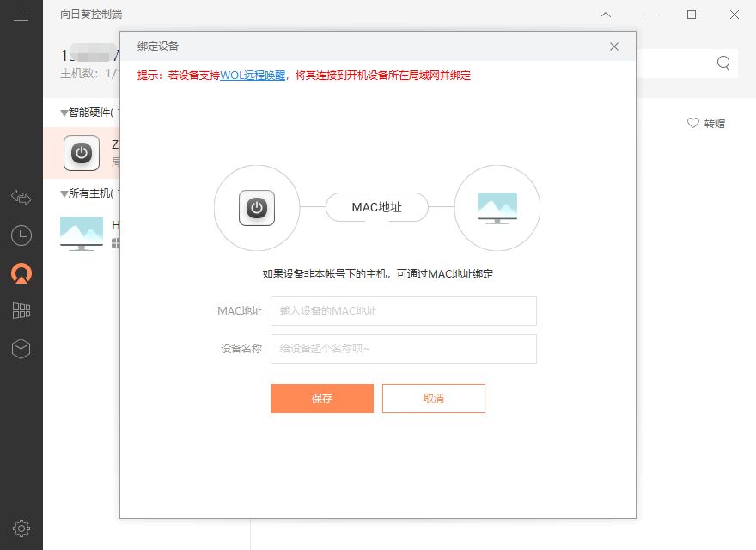This screenshot has width=756, height=550.
Task: Open the grid apps icon in sidebar
Action: 21,310
